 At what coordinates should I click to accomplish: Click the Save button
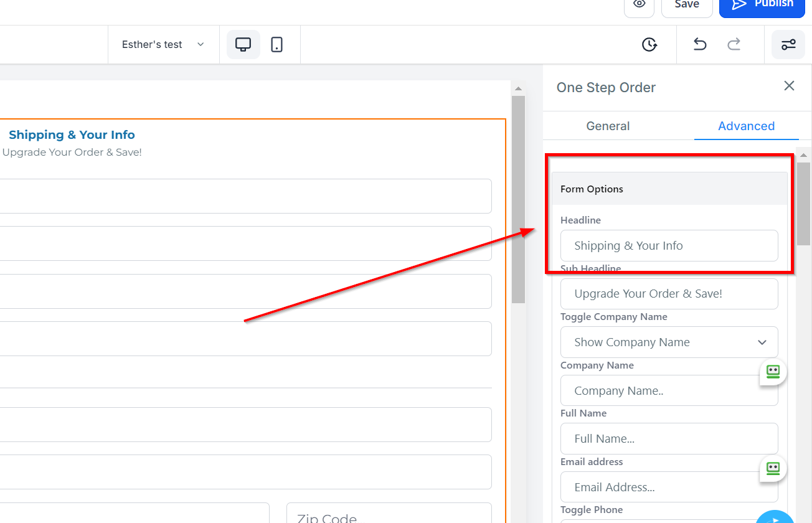[687, 5]
